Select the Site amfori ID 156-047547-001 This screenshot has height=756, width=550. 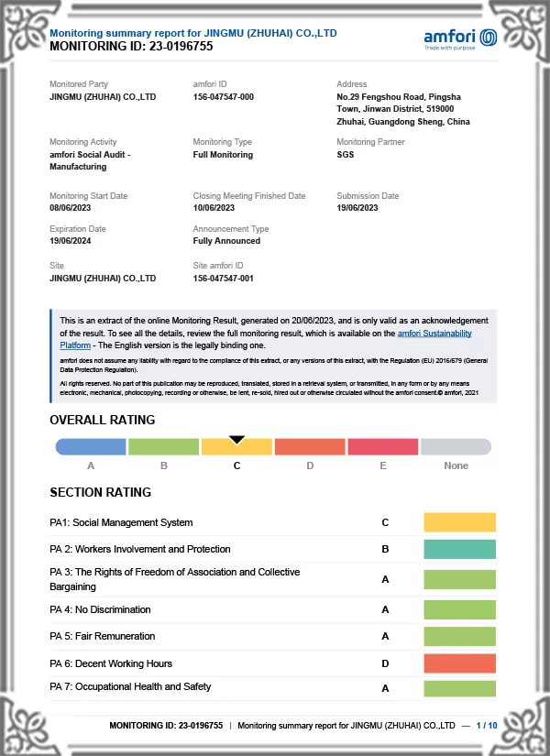pos(224,279)
